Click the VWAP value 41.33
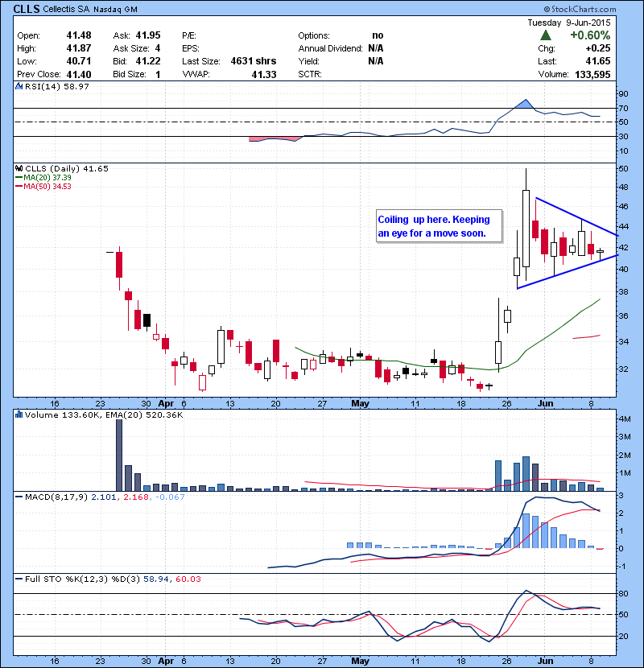 264,75
